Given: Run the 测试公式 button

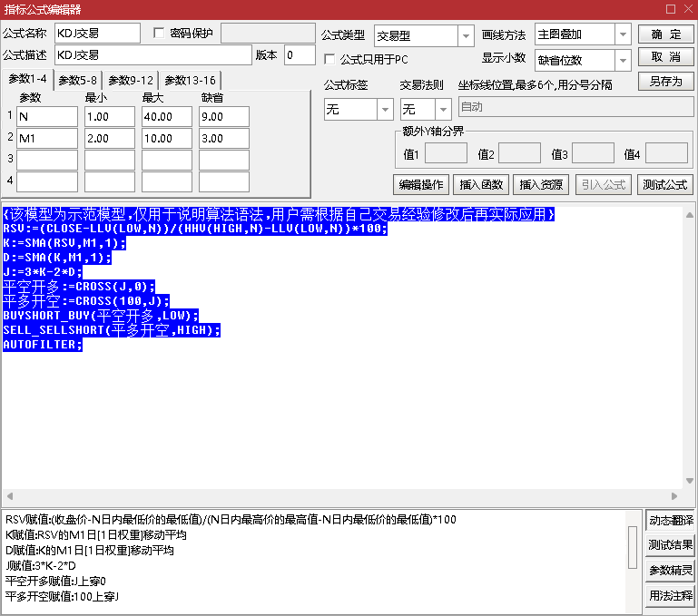Looking at the screenshot, I should point(665,185).
